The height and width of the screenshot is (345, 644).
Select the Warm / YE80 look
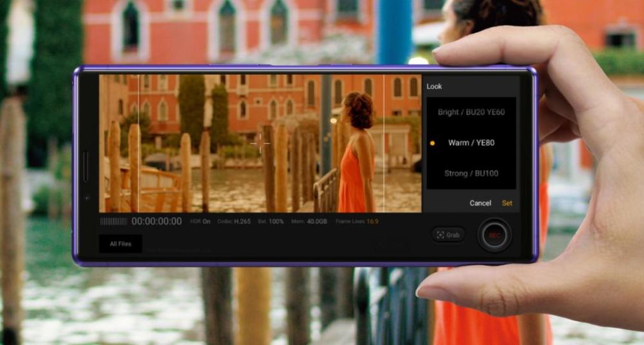(471, 143)
